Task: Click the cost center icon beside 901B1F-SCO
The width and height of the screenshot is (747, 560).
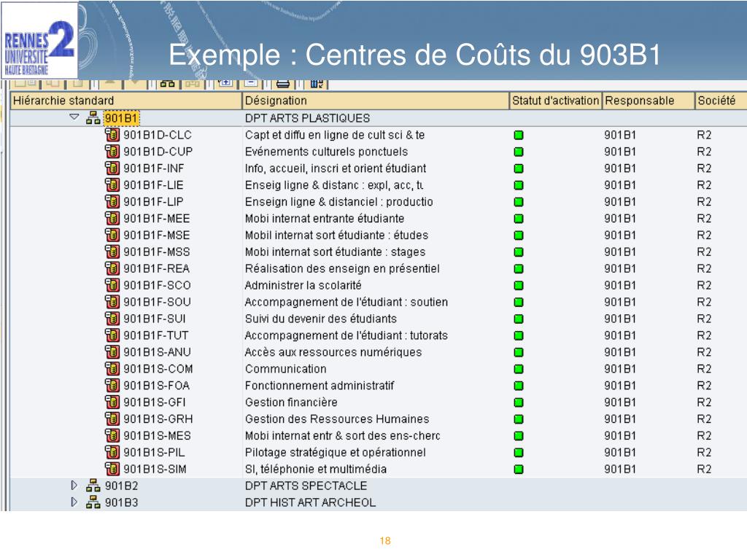Action: 112,285
